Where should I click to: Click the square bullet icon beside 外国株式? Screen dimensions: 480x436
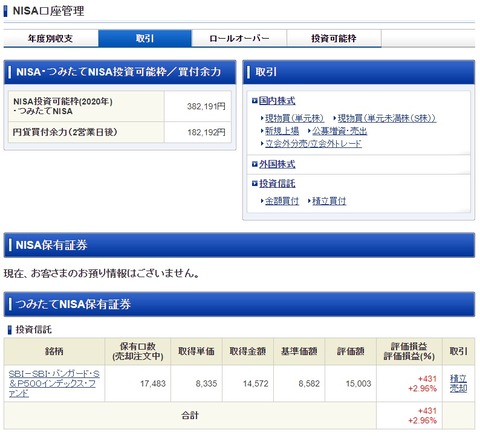point(255,164)
